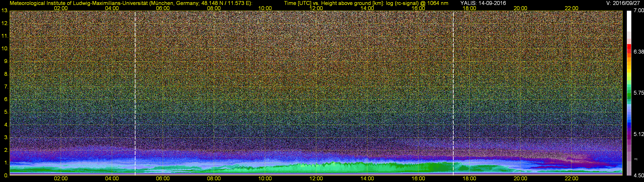Click the Meteorological Institute title text

131,3
